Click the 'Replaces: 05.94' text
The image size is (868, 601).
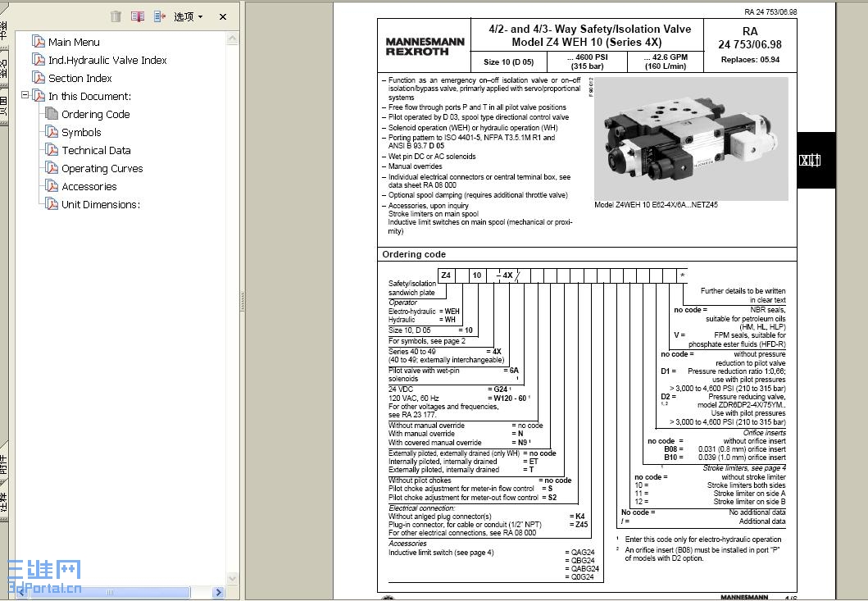(x=750, y=59)
